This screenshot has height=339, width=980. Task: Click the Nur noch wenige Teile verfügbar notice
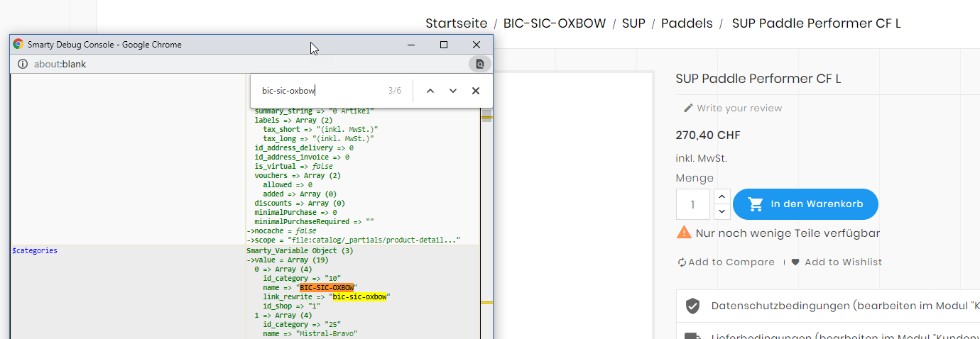[x=788, y=233]
